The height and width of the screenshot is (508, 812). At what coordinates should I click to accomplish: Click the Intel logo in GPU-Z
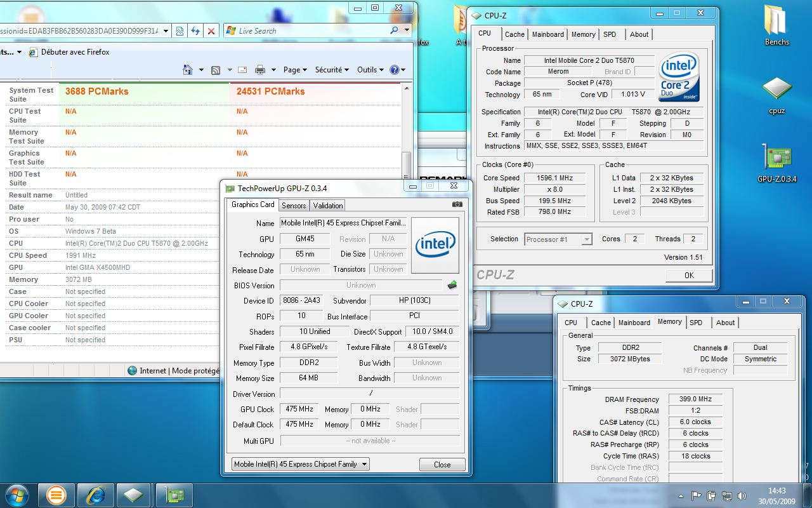tap(435, 245)
